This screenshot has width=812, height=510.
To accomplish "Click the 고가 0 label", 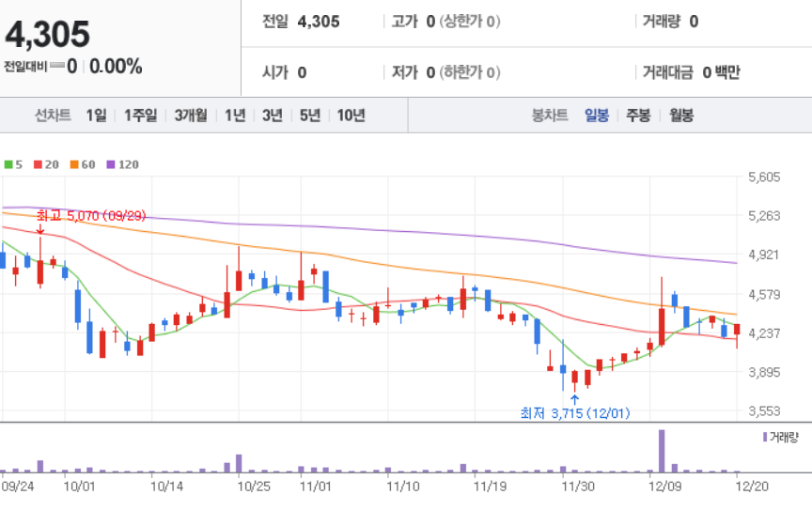I will click(413, 22).
